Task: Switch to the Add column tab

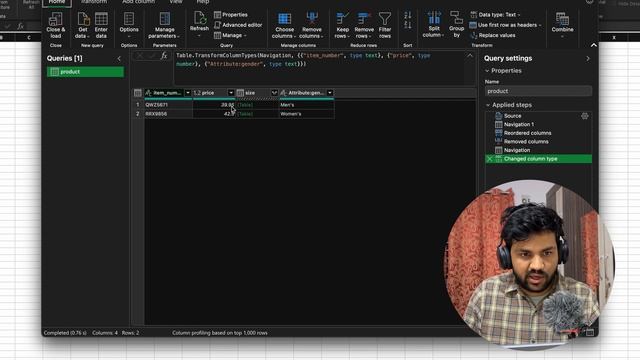Action: coord(138,2)
